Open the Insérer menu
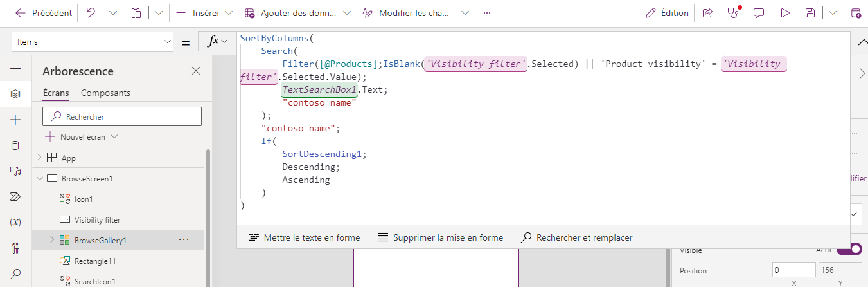Viewport: 868px width, 287px height. (x=199, y=13)
